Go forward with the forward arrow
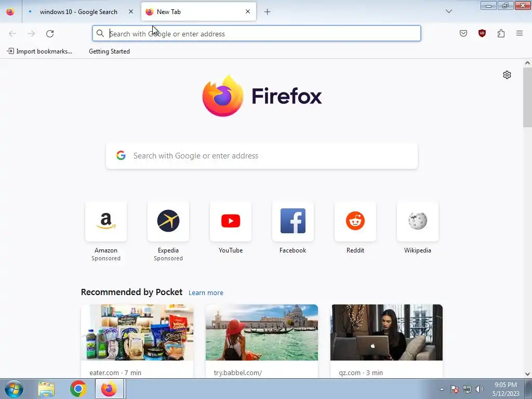This screenshot has width=532, height=399. point(31,34)
